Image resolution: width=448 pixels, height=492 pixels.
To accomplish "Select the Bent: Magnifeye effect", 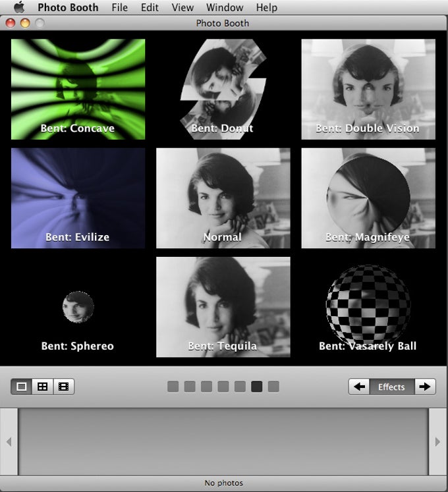I will point(368,198).
